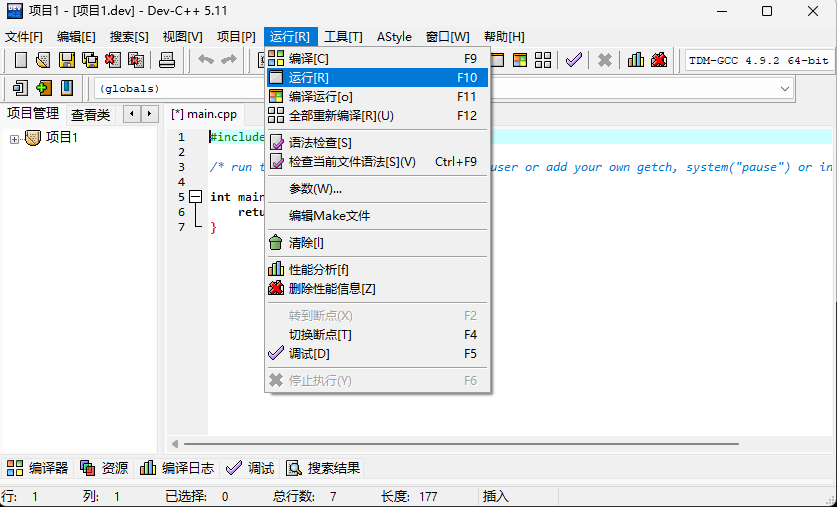Viewport: 837px width, 507px height.
Task: Open the 文件[F] menu
Action: click(x=24, y=37)
